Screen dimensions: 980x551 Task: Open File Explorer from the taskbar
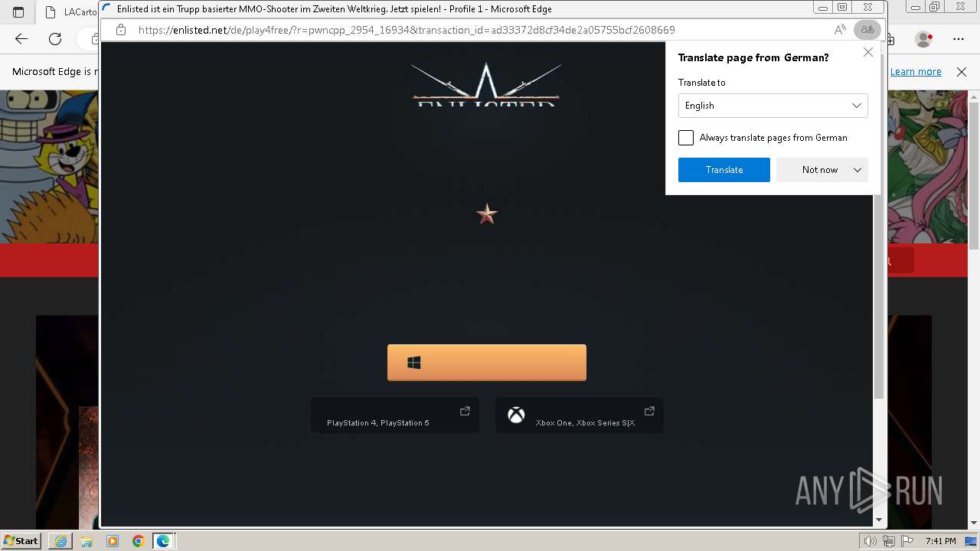87,541
